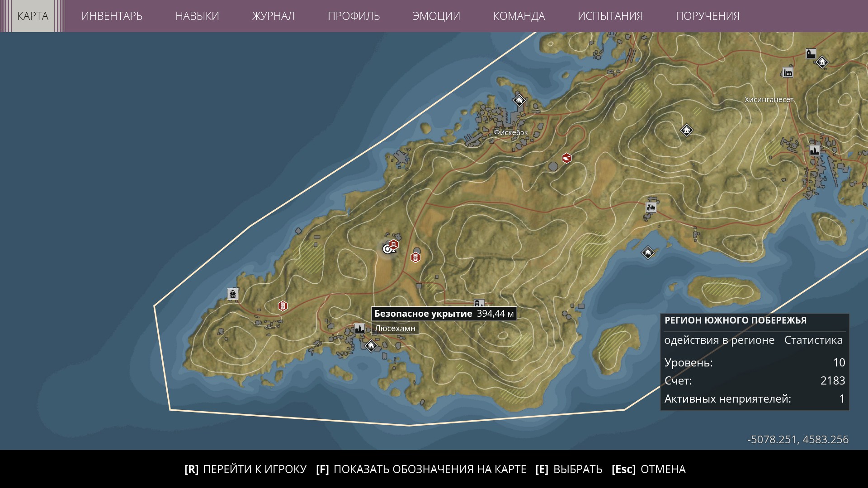Click the white player position marker
Viewport: 868px width, 488px height.
(387, 249)
